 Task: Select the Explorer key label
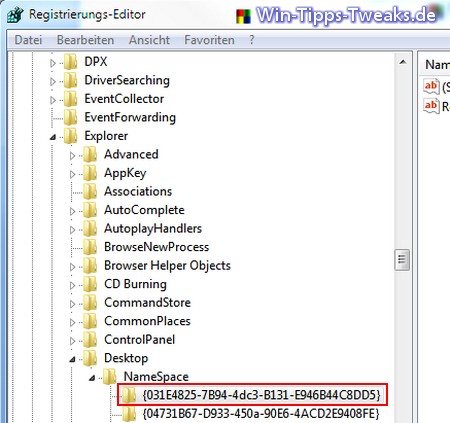[x=106, y=136]
